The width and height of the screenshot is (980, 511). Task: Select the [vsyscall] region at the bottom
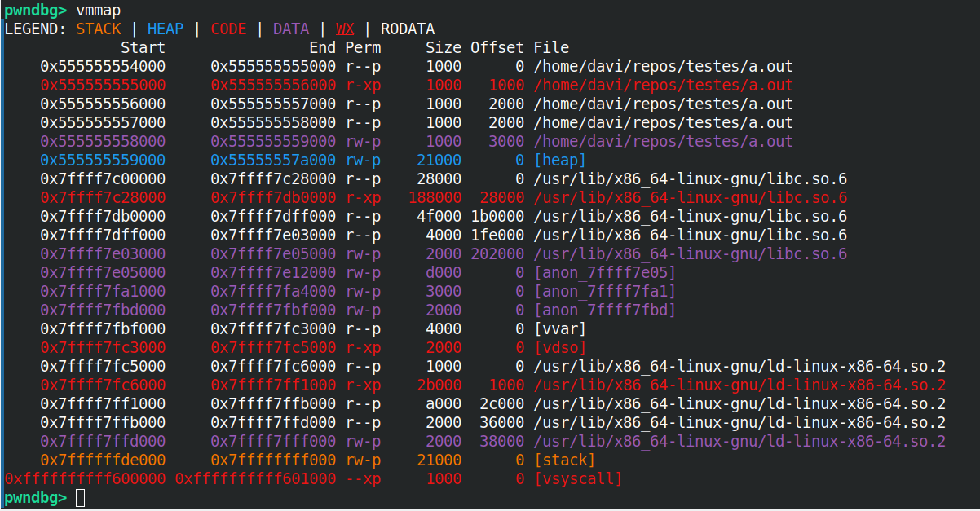click(x=577, y=478)
